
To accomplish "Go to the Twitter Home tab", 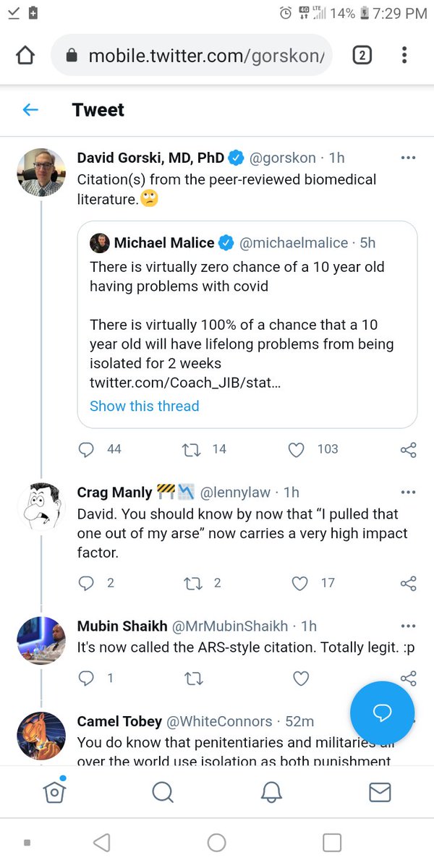I will 54,793.
